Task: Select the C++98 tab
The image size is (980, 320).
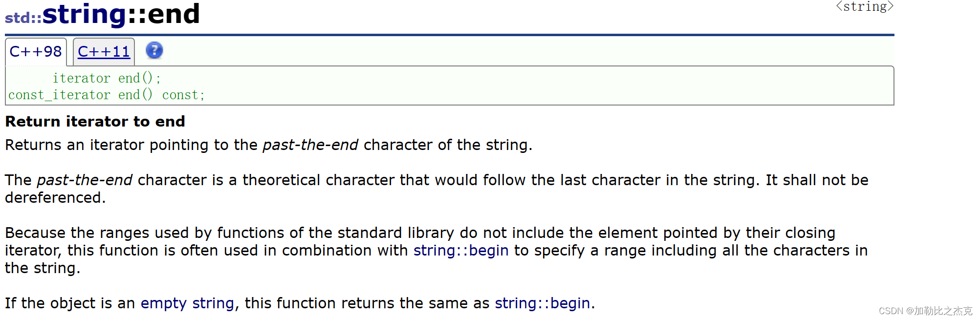Action: pos(36,51)
